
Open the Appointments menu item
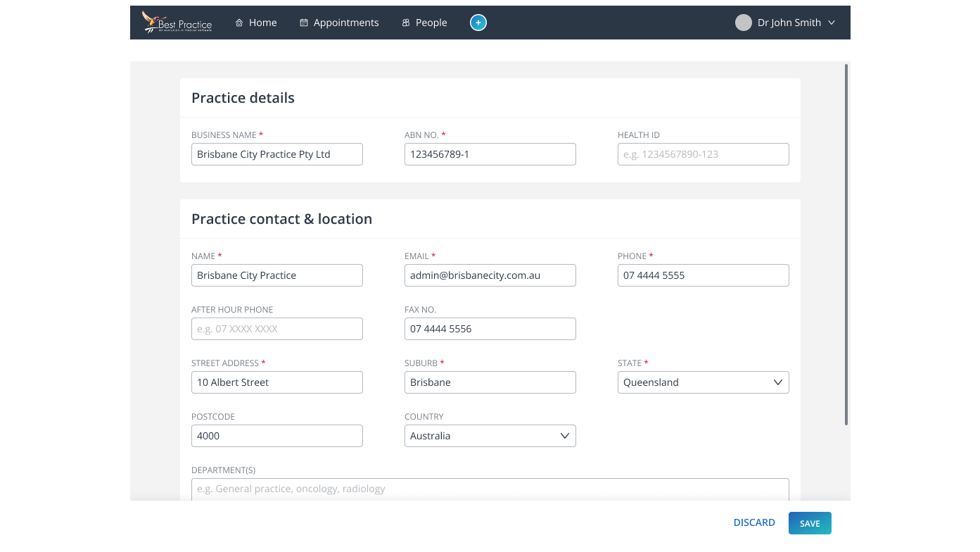pyautogui.click(x=339, y=23)
